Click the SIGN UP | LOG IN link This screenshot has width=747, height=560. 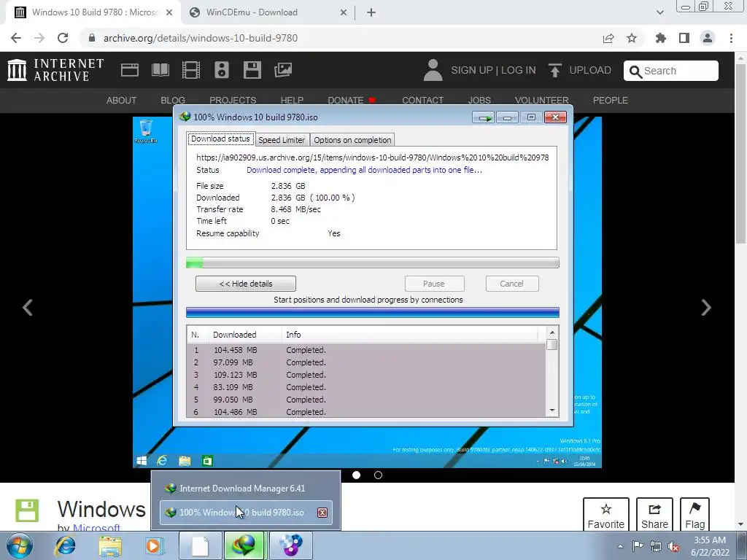pyautogui.click(x=493, y=70)
